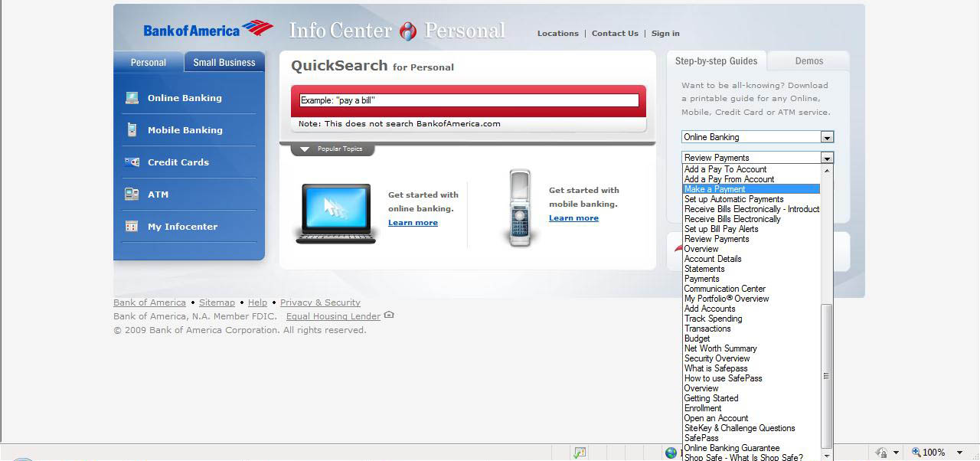Choose "Set up Bill Pay Alerts" option
The width and height of the screenshot is (980, 461).
tap(721, 229)
